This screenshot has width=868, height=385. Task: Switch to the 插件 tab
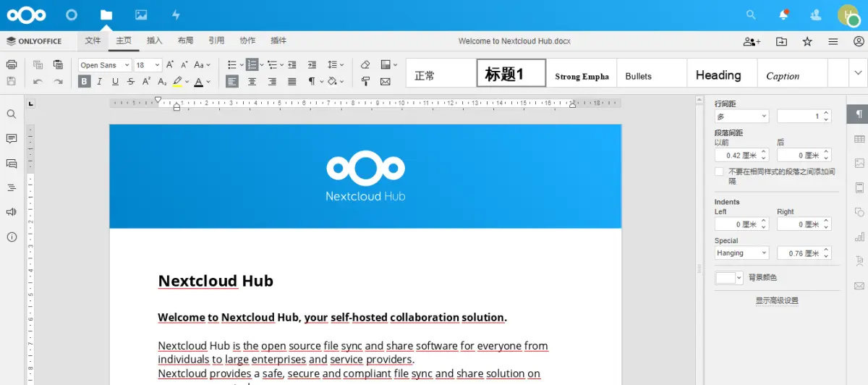pos(278,41)
